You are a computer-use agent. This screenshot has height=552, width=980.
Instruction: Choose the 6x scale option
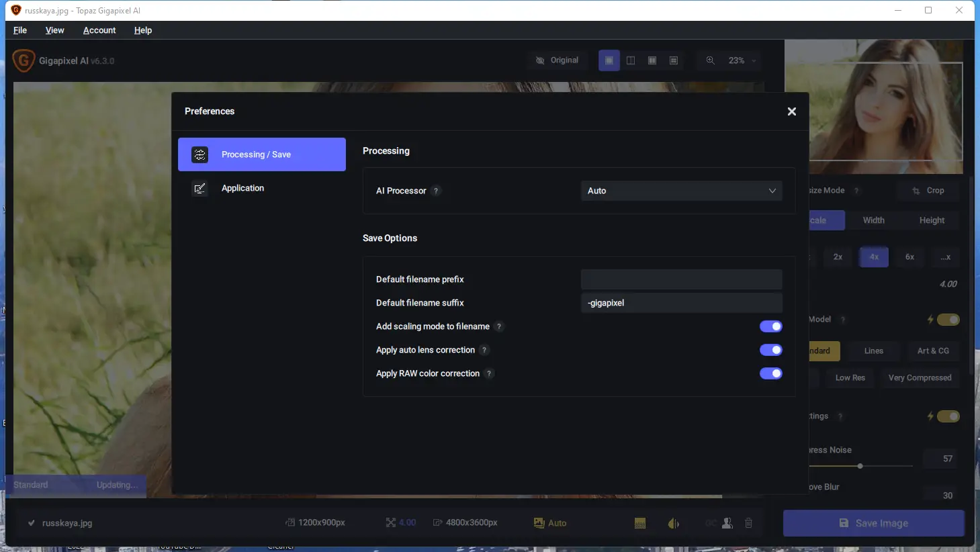point(909,257)
